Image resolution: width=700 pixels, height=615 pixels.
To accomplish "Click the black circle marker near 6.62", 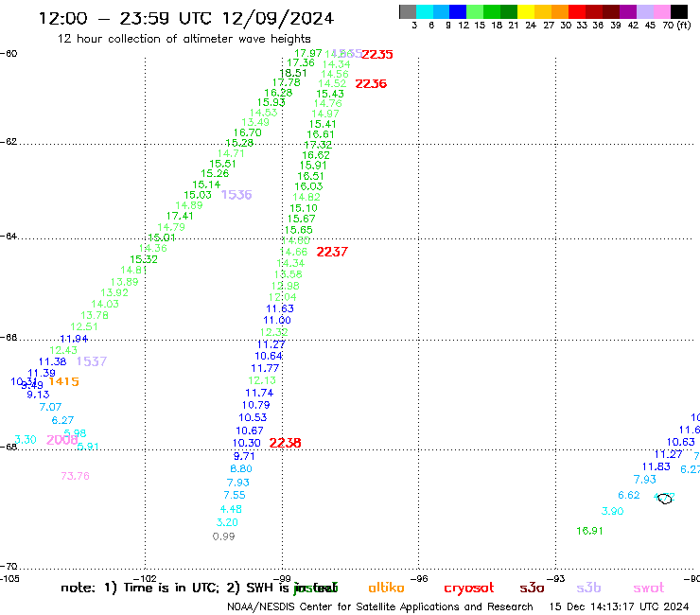I will tap(665, 499).
